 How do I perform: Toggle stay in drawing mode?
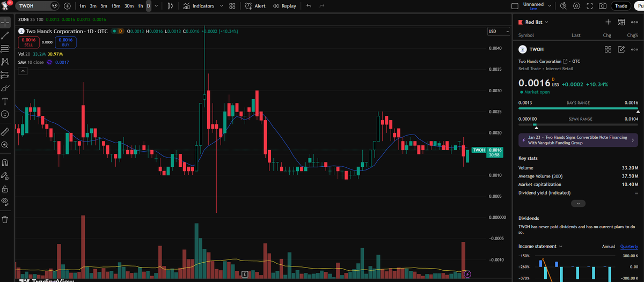(x=5, y=175)
